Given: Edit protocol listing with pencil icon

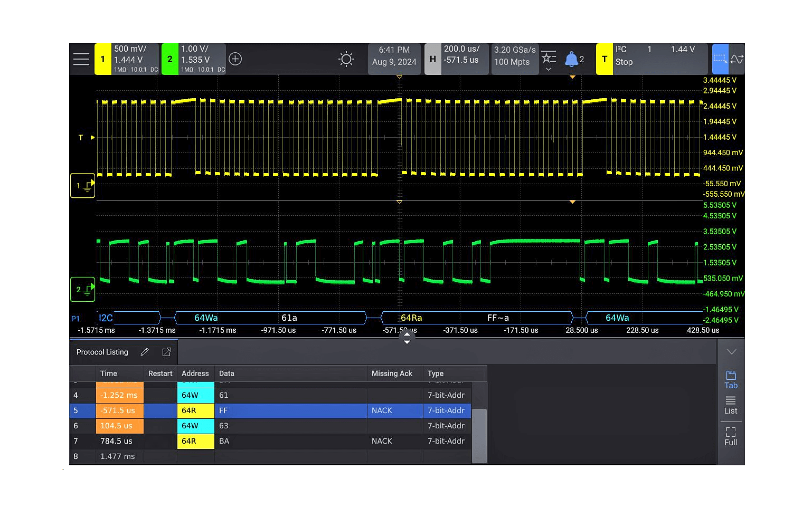Looking at the screenshot, I should pyautogui.click(x=145, y=352).
